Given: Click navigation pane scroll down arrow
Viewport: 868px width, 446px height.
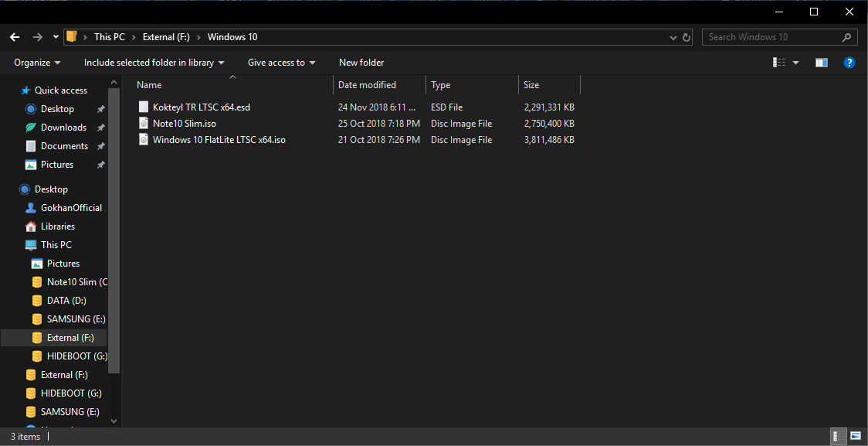Looking at the screenshot, I should [x=114, y=421].
